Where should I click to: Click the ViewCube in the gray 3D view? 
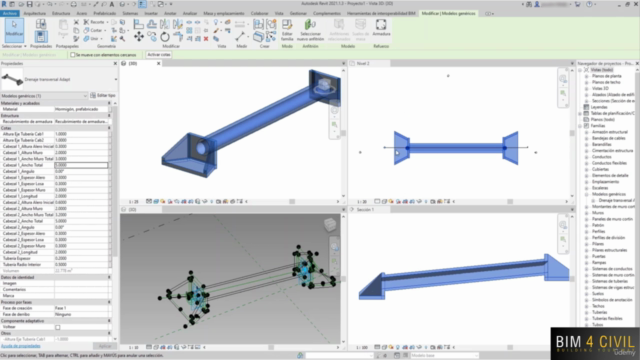pyautogui.click(x=330, y=224)
